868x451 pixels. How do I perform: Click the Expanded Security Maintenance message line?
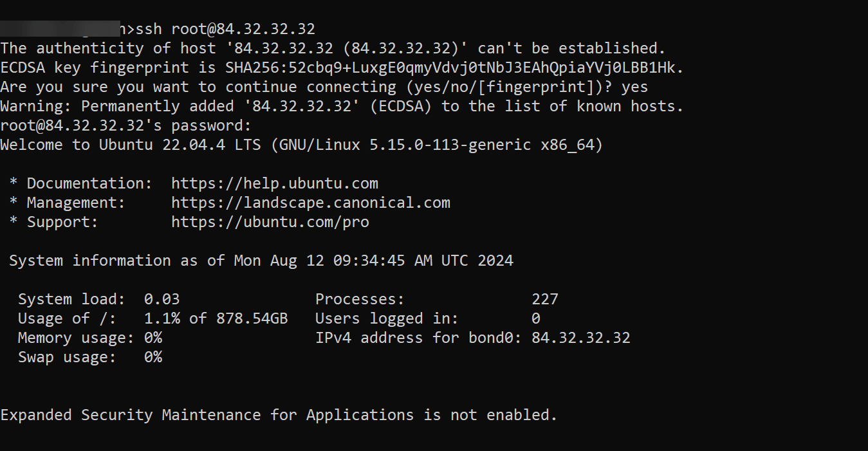(279, 415)
